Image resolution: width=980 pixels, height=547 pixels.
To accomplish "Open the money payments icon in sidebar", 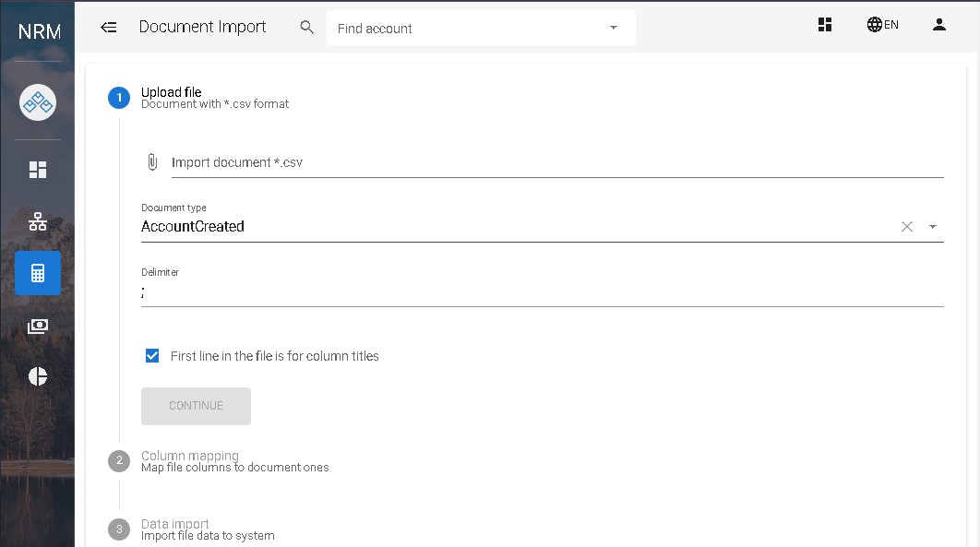I will click(38, 326).
